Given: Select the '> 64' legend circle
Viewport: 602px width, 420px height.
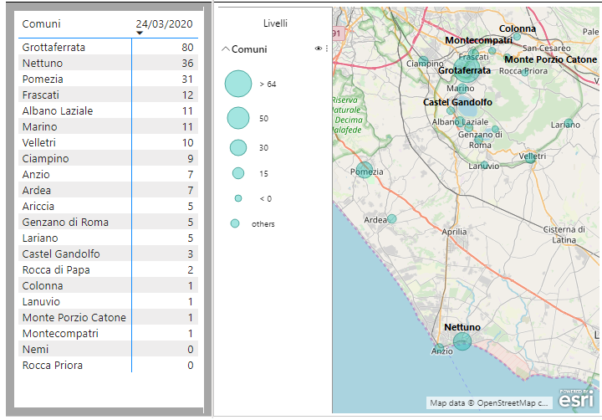Looking at the screenshot, I should coord(238,85).
